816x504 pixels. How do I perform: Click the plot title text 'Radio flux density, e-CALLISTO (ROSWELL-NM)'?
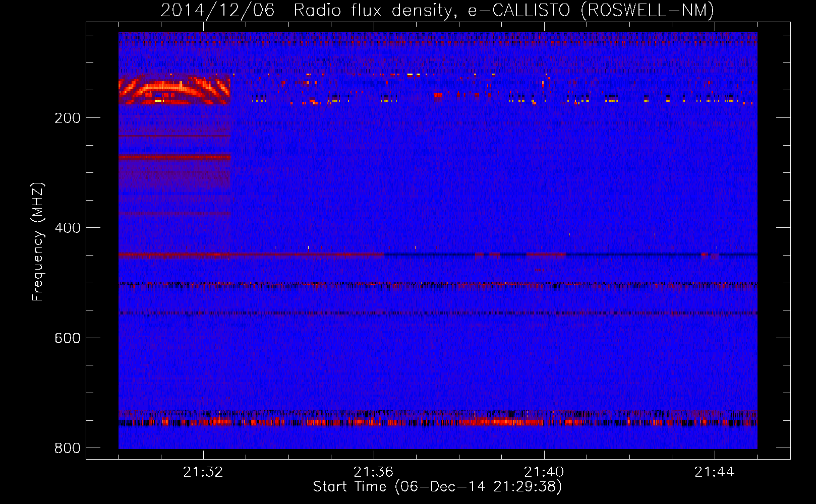[504, 10]
